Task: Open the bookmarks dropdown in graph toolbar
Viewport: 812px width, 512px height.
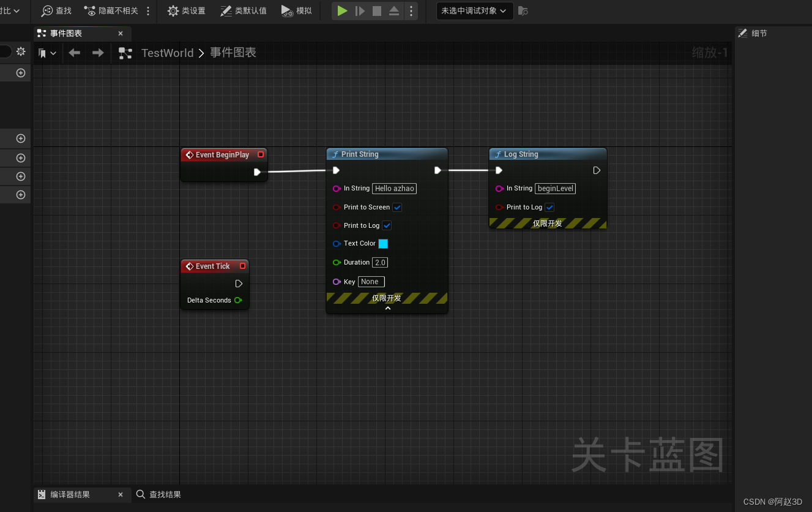Action: pos(47,53)
